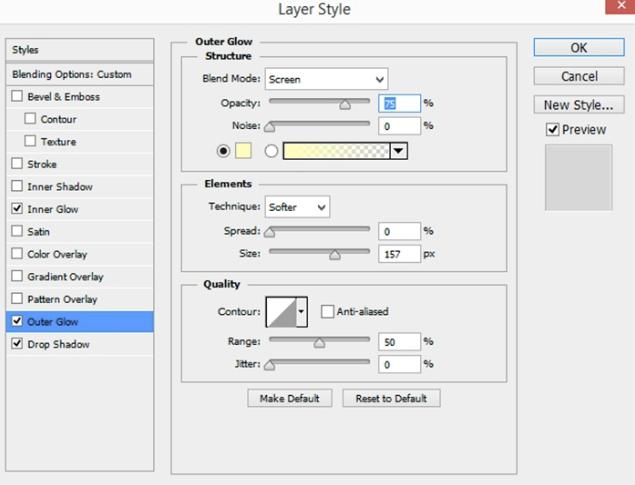Open the Technique Softer dropdown
This screenshot has width=635, height=485.
[297, 207]
